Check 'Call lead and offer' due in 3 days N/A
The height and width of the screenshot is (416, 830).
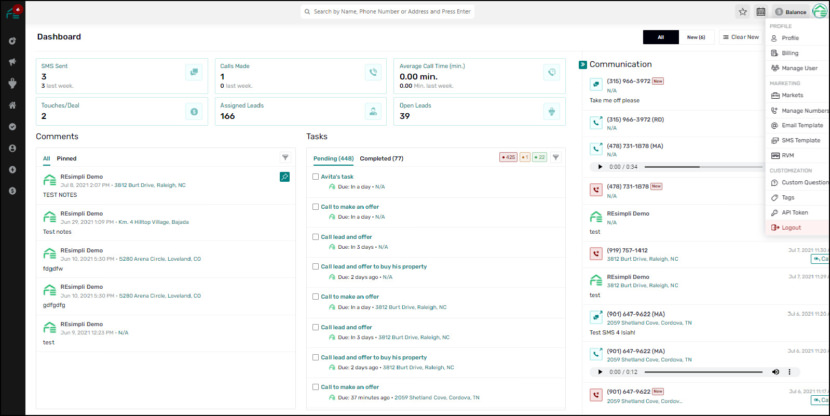pyautogui.click(x=315, y=237)
